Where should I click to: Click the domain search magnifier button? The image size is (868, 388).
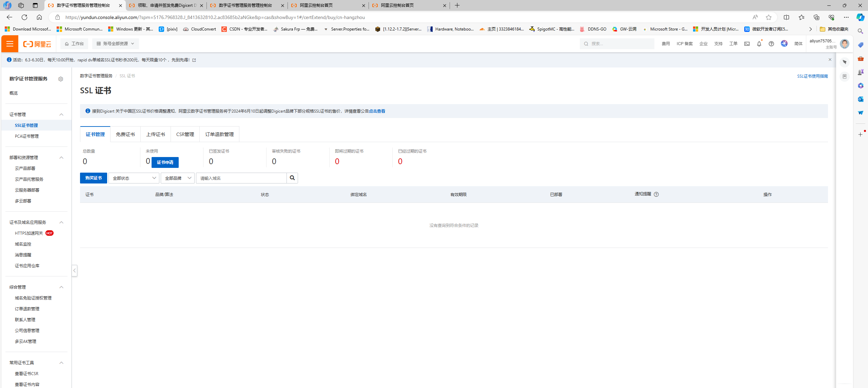[292, 178]
